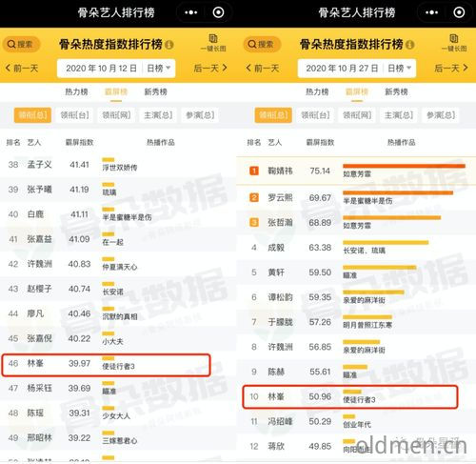Image resolution: width=476 pixels, height=464 pixels.
Task: Click the rank 1 badge next to 鞠婧祎
Action: [x=254, y=171]
